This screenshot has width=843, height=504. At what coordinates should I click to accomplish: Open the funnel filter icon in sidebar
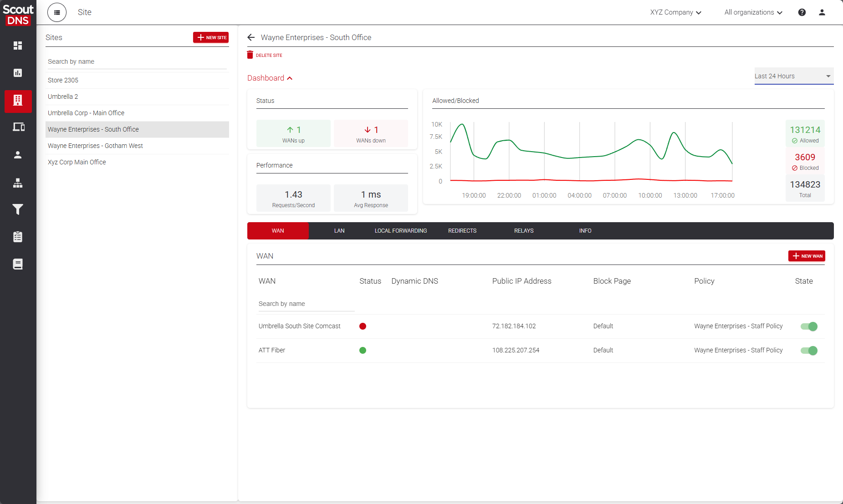[x=18, y=209]
